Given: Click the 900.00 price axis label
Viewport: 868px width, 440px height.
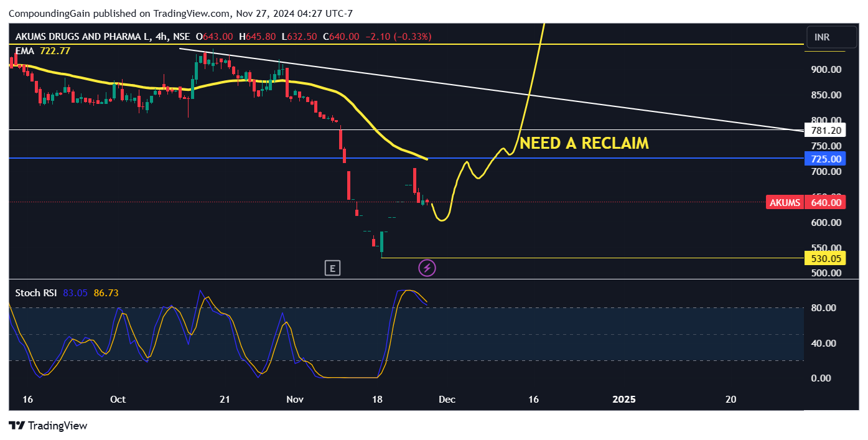Looking at the screenshot, I should (x=826, y=69).
